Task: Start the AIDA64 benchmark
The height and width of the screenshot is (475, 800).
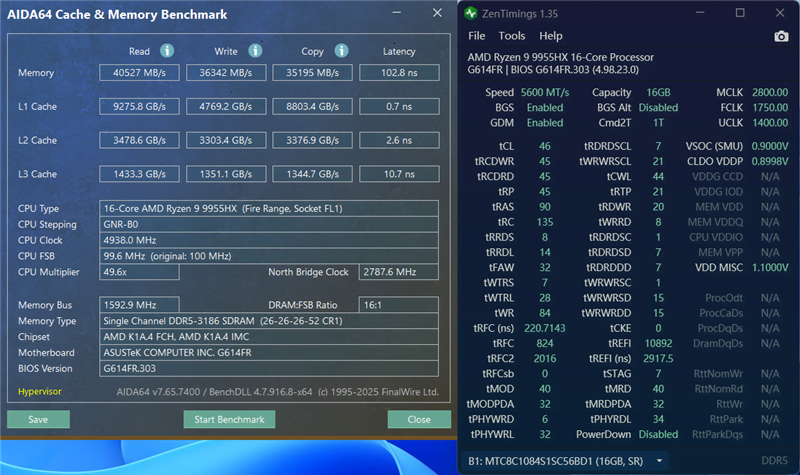Action: pyautogui.click(x=229, y=419)
